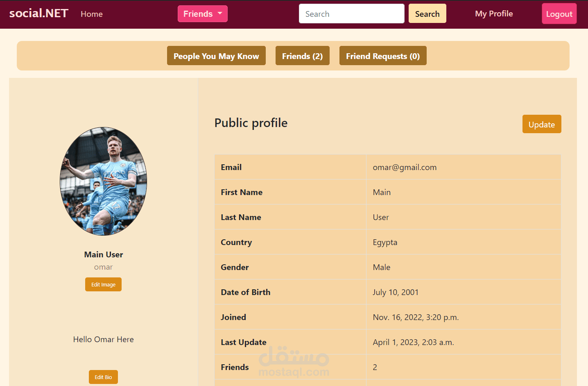Image resolution: width=588 pixels, height=386 pixels.
Task: Select the 'Date of Birth' row label
Action: point(246,292)
